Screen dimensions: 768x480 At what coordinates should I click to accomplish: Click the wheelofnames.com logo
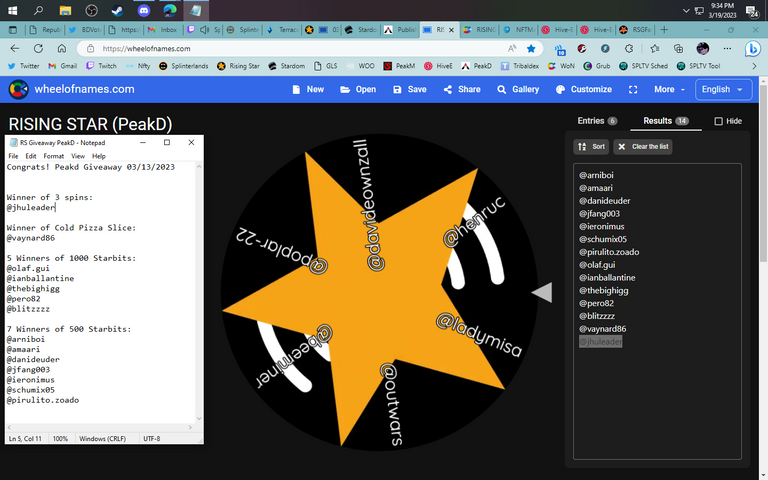pyautogui.click(x=18, y=89)
